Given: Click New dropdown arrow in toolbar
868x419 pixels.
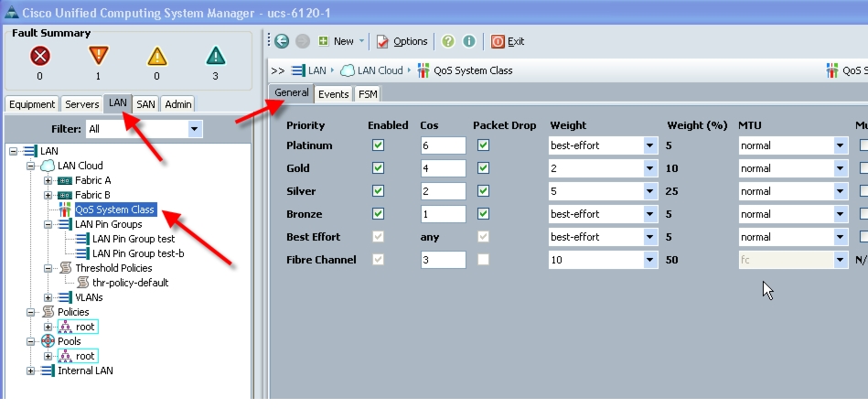Looking at the screenshot, I should [x=361, y=41].
